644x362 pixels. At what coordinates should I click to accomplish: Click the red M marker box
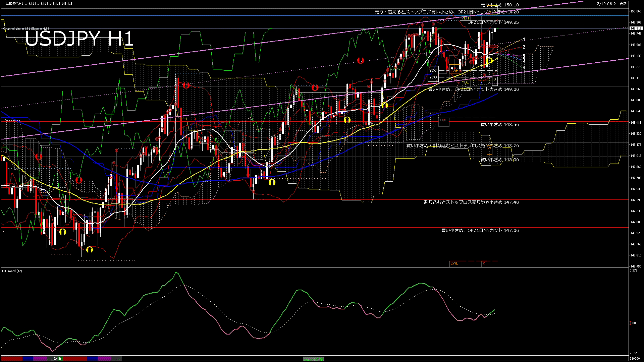[x=484, y=263]
